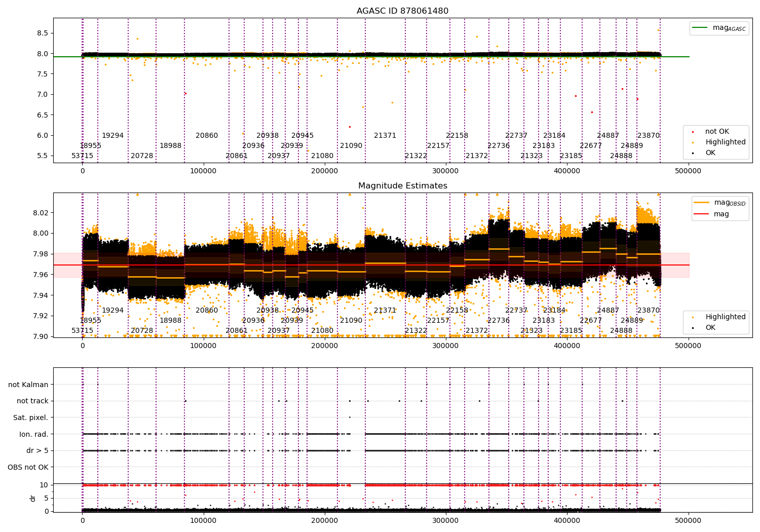Image resolution: width=760 pixels, height=532 pixels.
Task: Click the 8.00 y-axis tick label
Action: (x=41, y=234)
